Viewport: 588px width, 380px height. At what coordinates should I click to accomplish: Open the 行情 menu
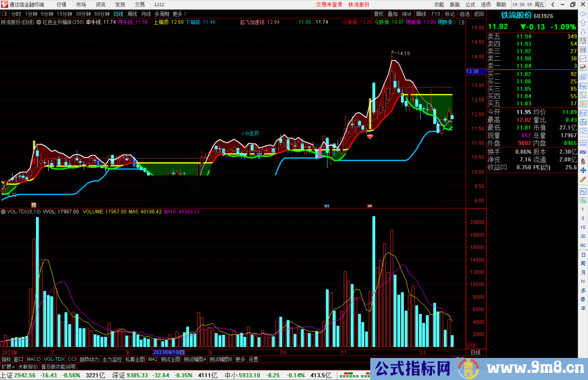[61, 4]
